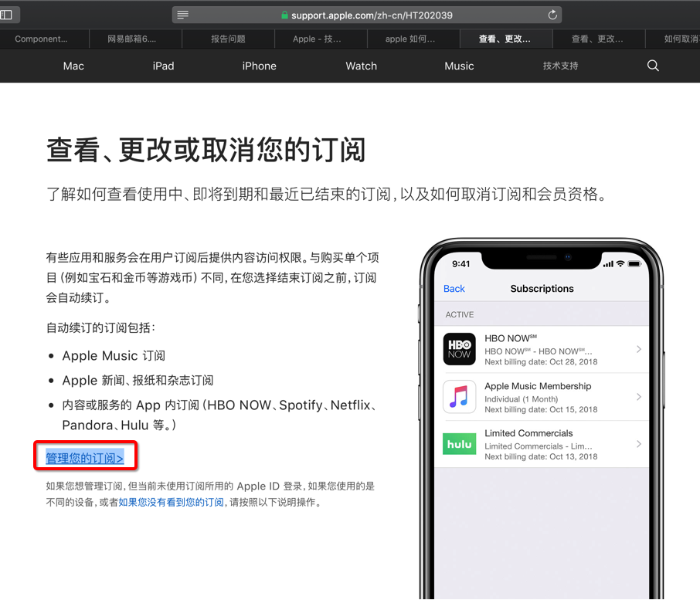Viewport: 700px width, 600px height.
Task: Click the Apple Music 订阅 bullet item
Action: [114, 355]
